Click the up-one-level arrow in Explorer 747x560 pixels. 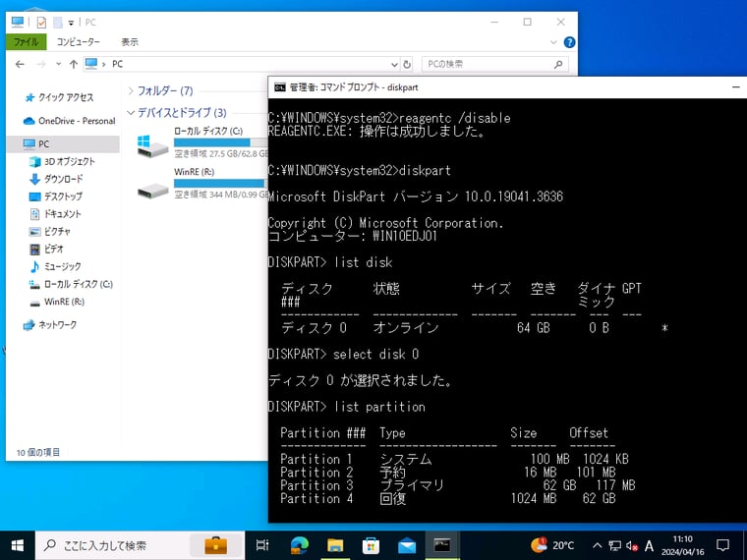[x=74, y=64]
